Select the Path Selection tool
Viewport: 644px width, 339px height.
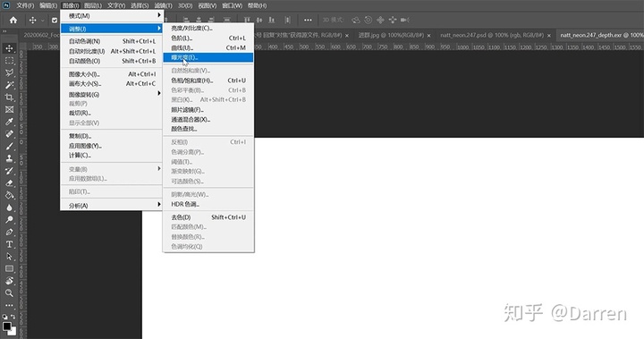(x=9, y=257)
